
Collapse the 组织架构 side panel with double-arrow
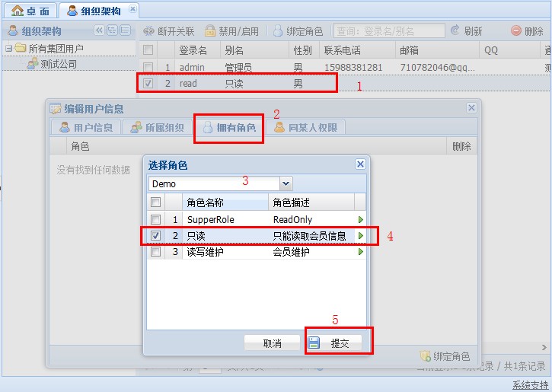point(99,30)
